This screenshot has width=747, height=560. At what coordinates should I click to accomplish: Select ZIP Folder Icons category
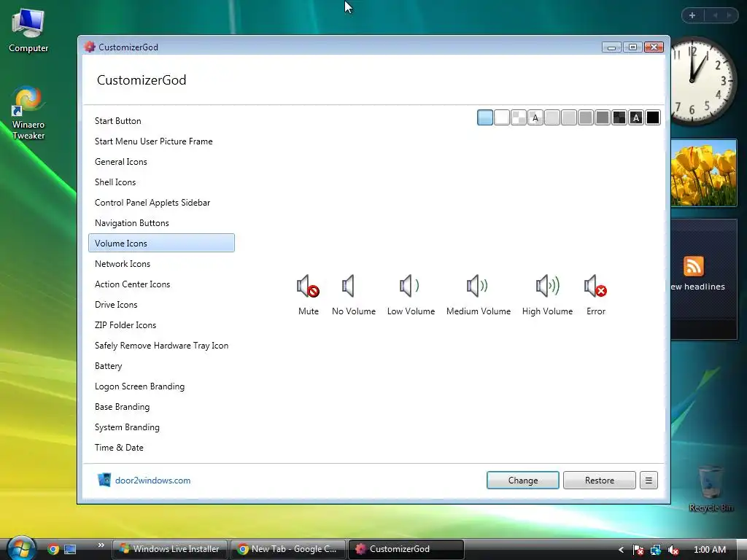tap(161, 325)
